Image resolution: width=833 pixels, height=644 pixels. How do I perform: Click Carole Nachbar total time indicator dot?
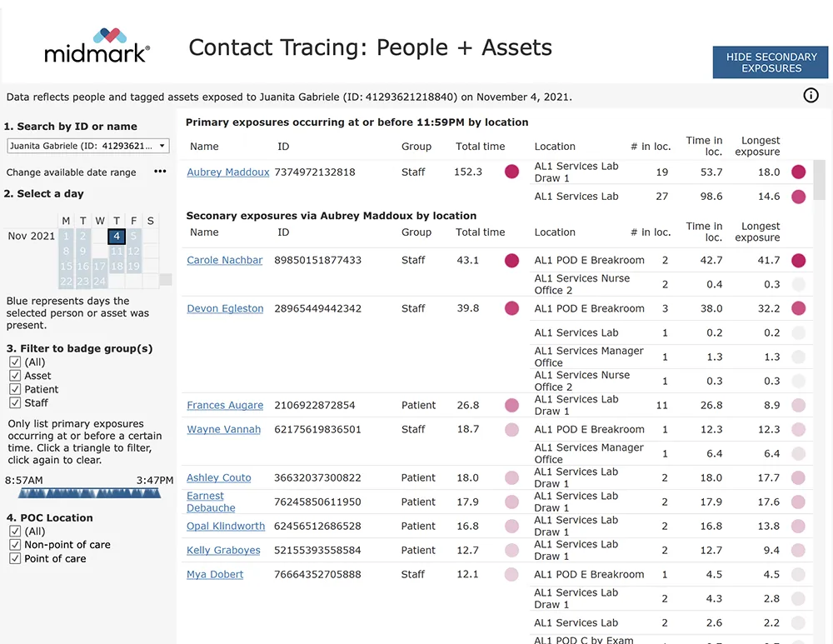pos(511,260)
